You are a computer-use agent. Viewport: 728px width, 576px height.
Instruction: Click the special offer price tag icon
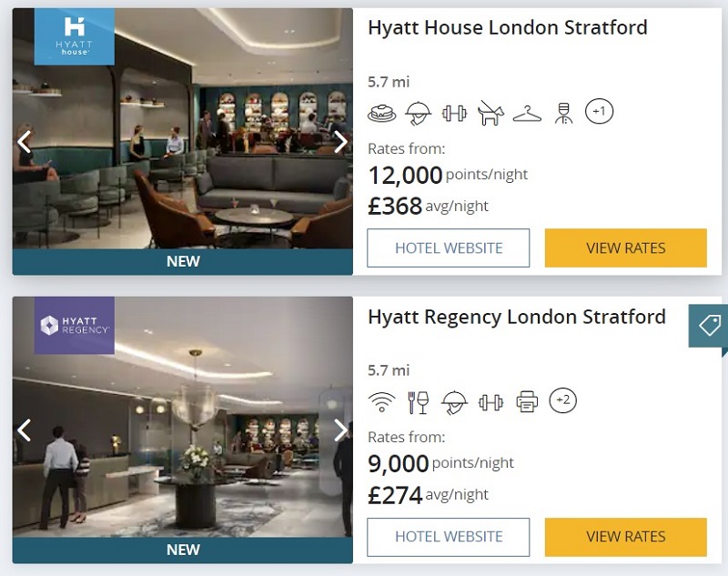pyautogui.click(x=709, y=326)
